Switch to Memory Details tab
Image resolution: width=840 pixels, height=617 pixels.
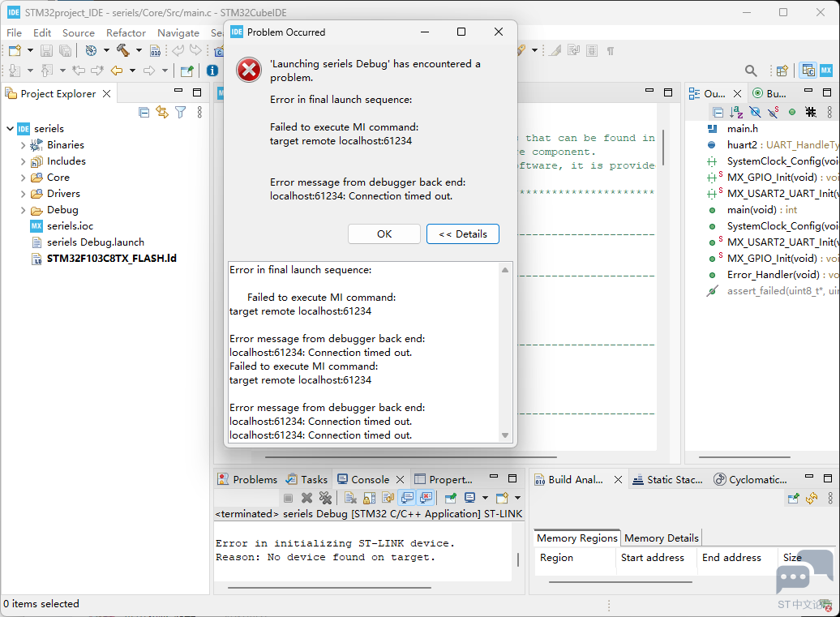pyautogui.click(x=662, y=538)
